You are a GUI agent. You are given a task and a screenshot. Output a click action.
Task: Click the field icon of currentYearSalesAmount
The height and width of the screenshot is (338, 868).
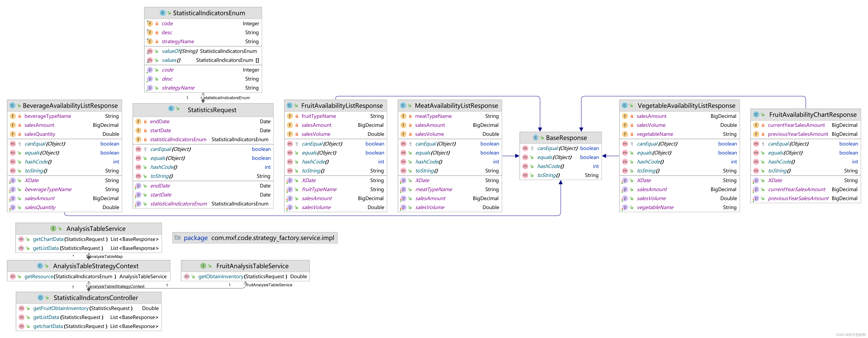point(756,125)
